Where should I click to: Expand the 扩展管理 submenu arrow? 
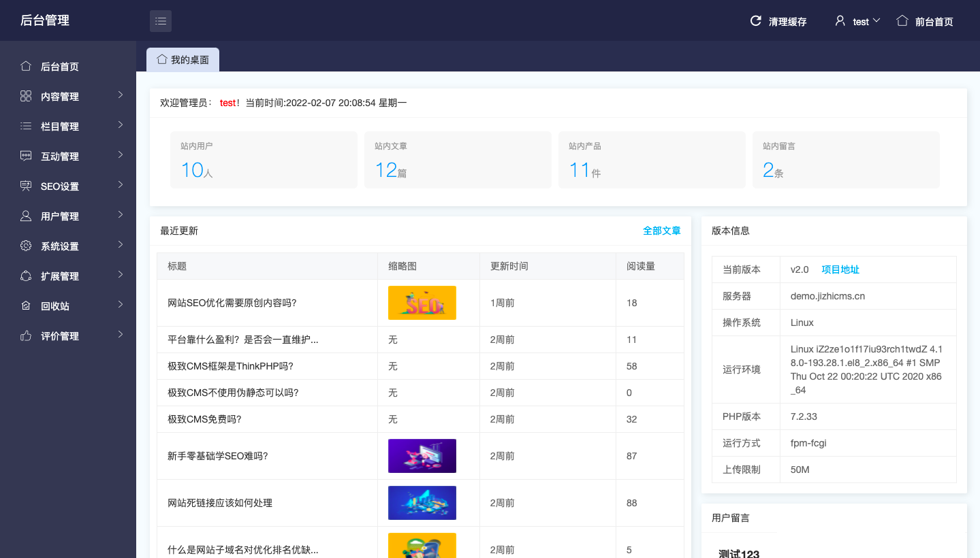[x=121, y=275]
